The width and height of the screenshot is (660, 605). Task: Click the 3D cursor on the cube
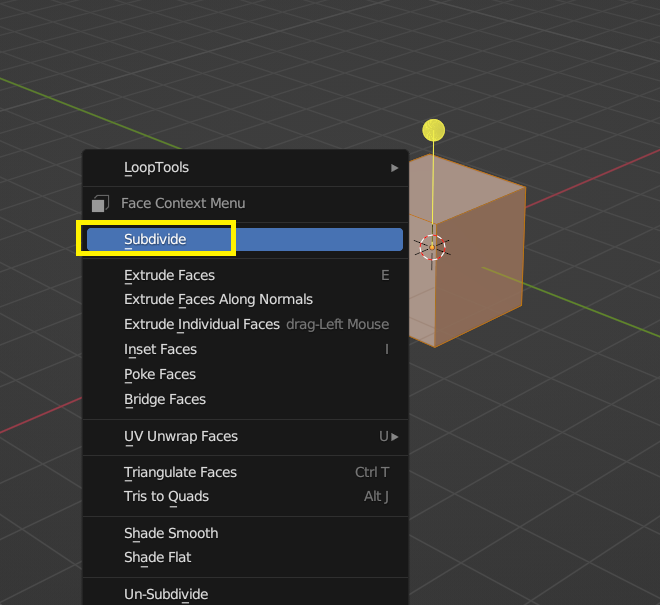point(432,248)
